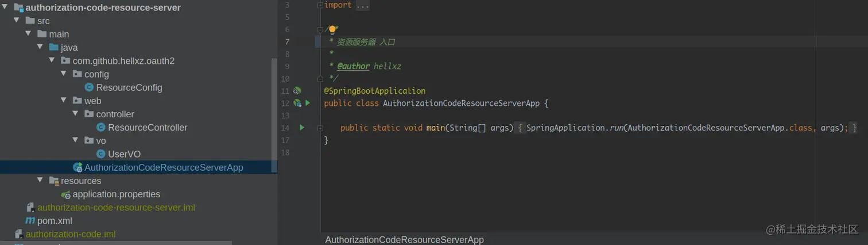
Task: Collapse the authorization-code-resource-server module
Action: coord(5,7)
